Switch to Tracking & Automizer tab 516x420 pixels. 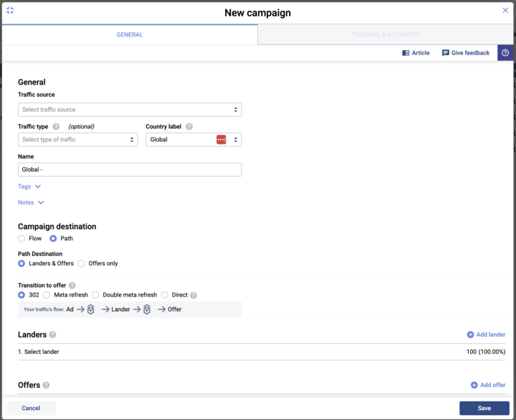point(386,34)
